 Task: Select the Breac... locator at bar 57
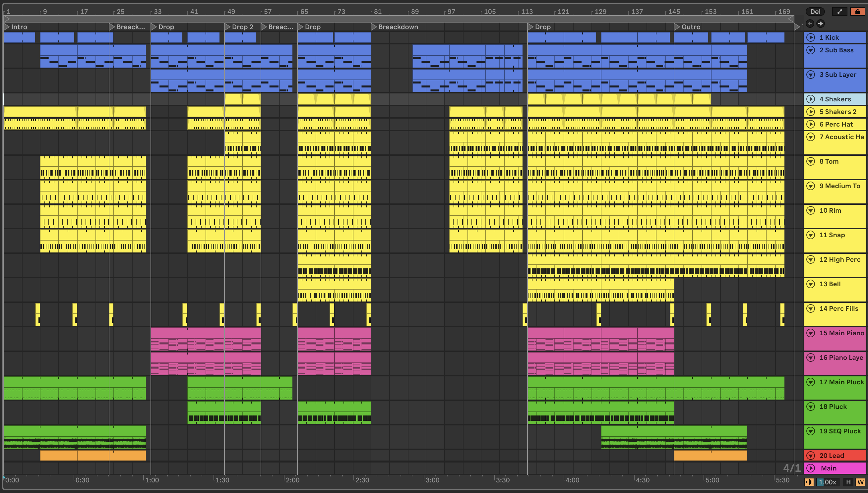(x=278, y=27)
